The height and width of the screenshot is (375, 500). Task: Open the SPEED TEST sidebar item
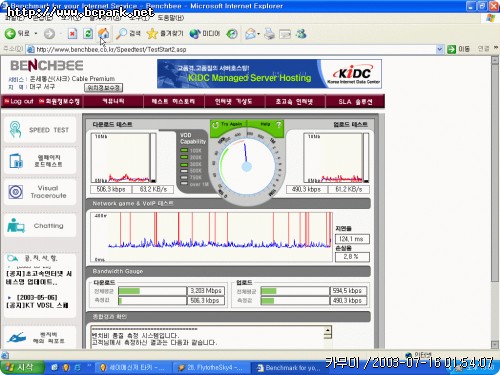click(40, 130)
